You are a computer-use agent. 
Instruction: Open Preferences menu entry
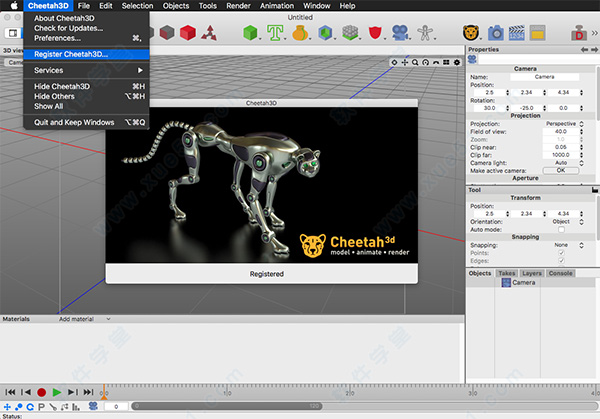[x=86, y=38]
